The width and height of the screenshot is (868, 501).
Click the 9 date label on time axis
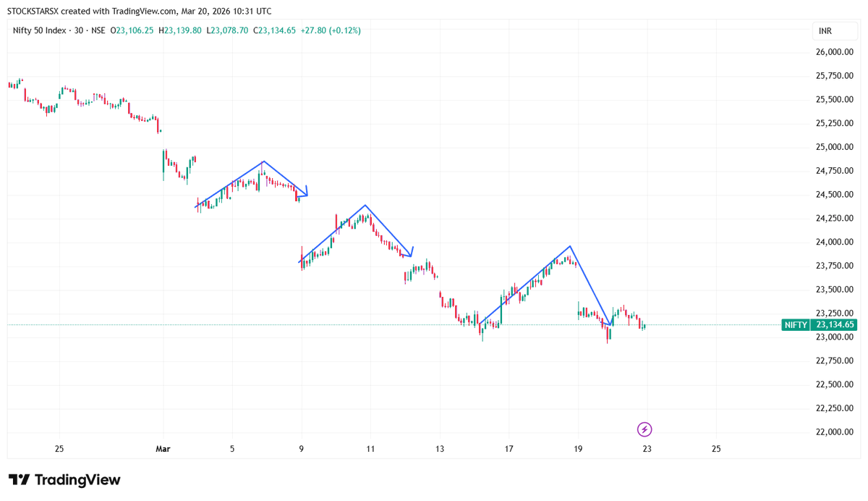pos(302,449)
